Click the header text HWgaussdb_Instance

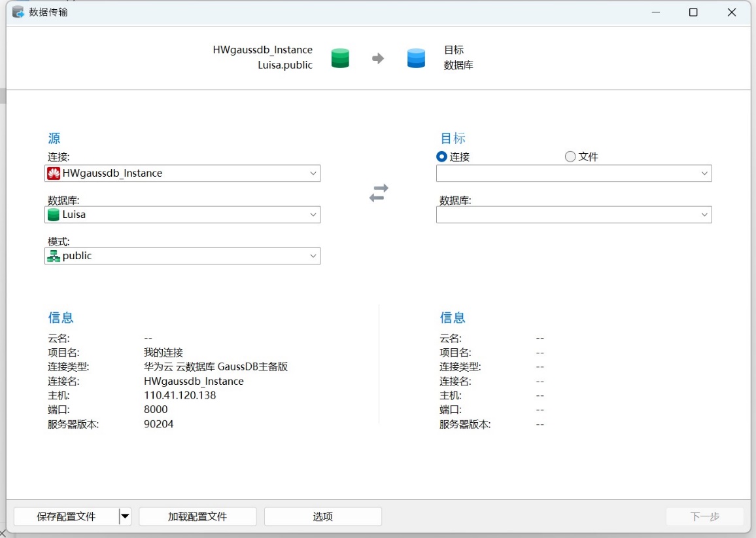pos(263,50)
